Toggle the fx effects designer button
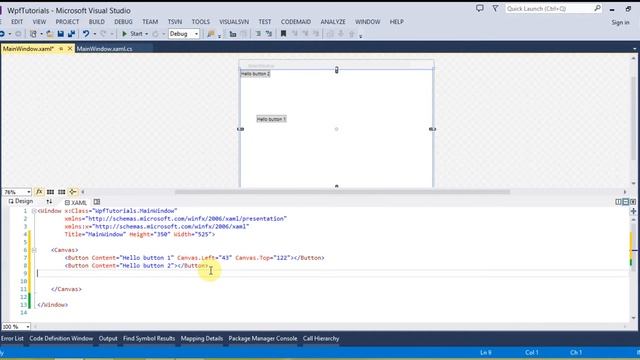This screenshot has height=360, width=640. pos(39,191)
